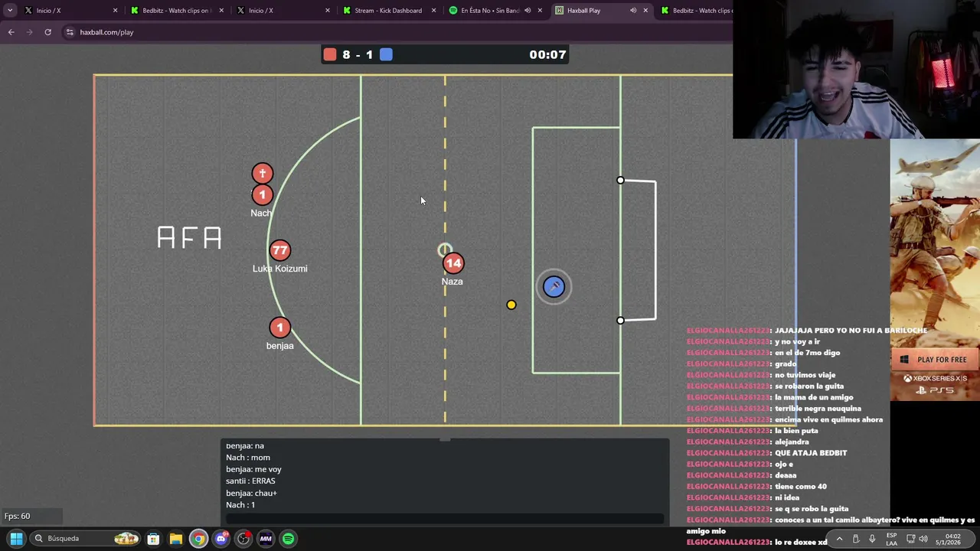This screenshot has height=551, width=980.
Task: Close the first Inicio / X tab
Action: (x=116, y=10)
